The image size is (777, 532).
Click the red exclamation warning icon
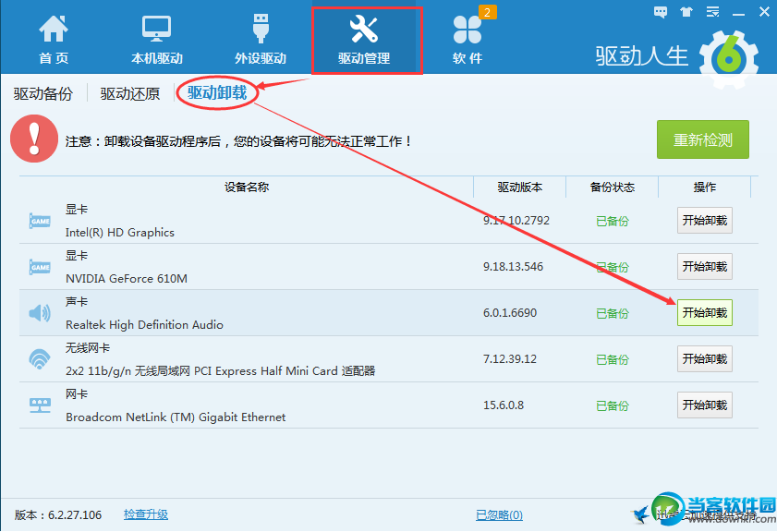[34, 139]
